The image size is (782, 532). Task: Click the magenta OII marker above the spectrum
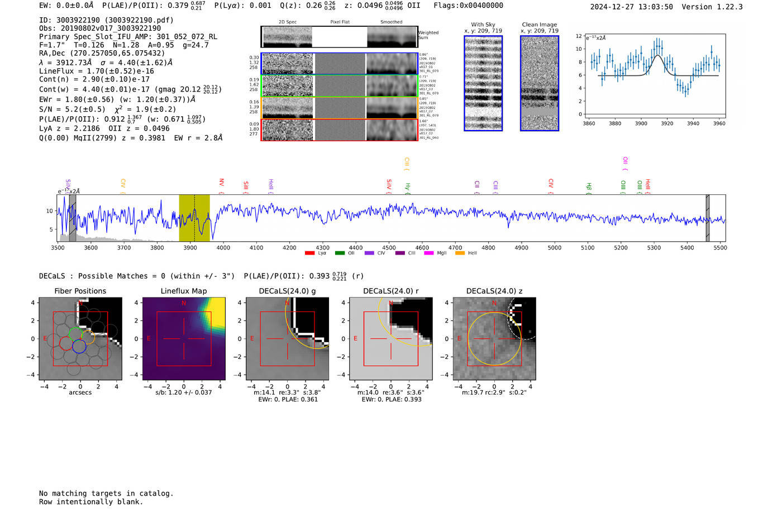pyautogui.click(x=624, y=164)
